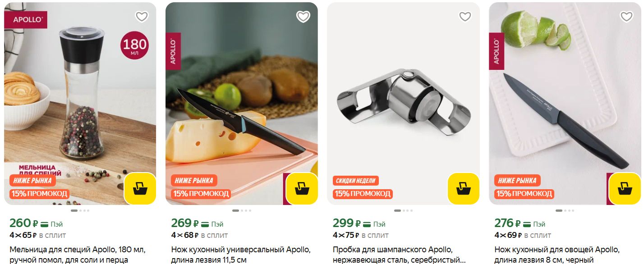Viewport: 644px width, 264px height.
Task: Favorite the universal knife with heart icon
Action: (303, 17)
